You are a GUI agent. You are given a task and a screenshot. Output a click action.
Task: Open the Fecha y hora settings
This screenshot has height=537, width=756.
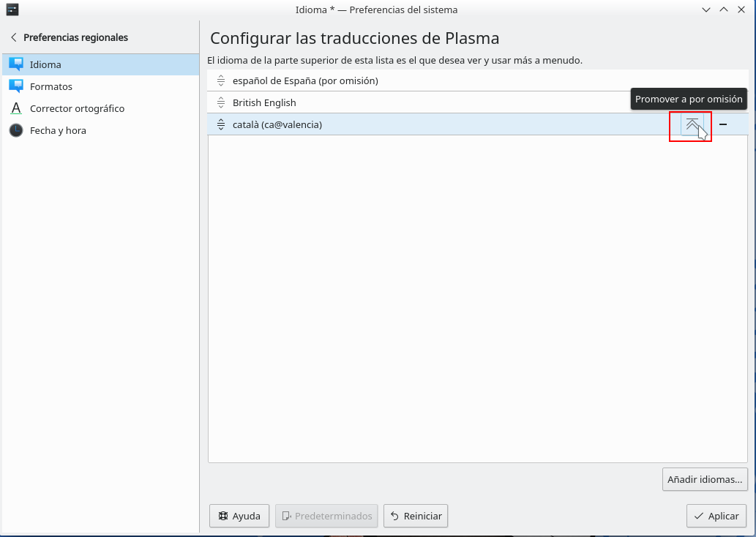pos(58,130)
